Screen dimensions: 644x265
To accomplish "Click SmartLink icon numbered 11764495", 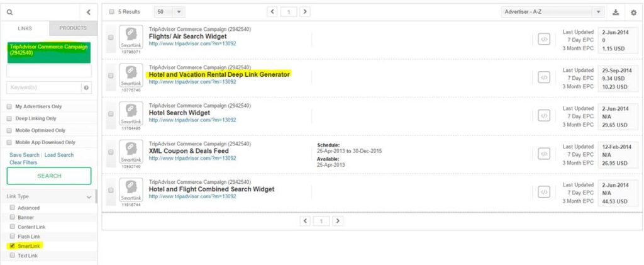I will pyautogui.click(x=131, y=114).
